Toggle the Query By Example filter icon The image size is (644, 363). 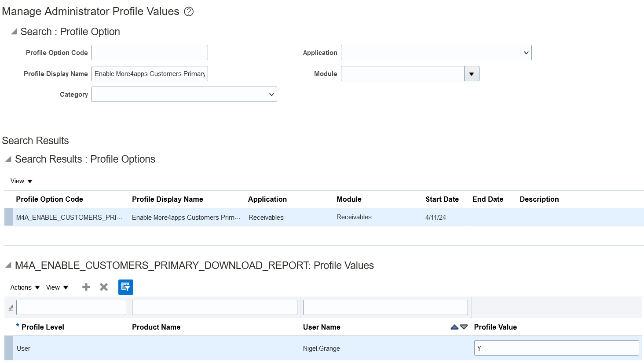126,287
